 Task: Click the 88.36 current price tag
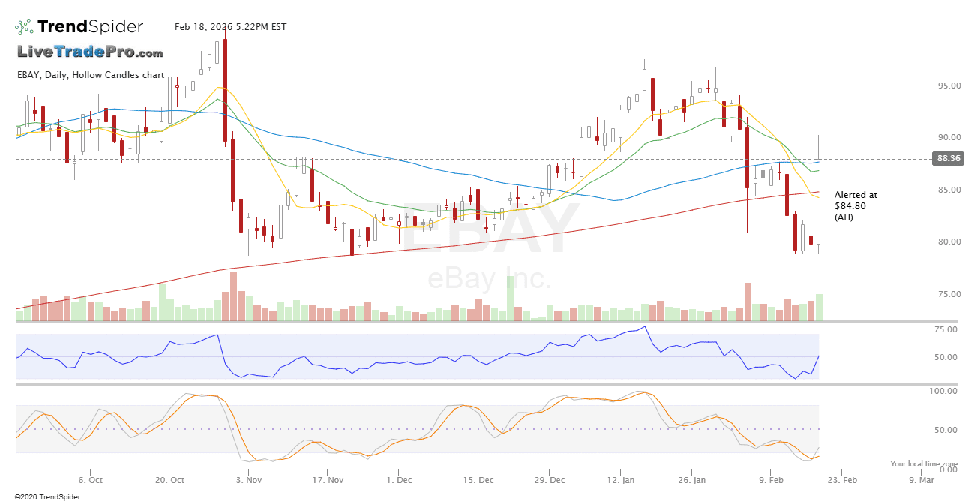click(948, 159)
